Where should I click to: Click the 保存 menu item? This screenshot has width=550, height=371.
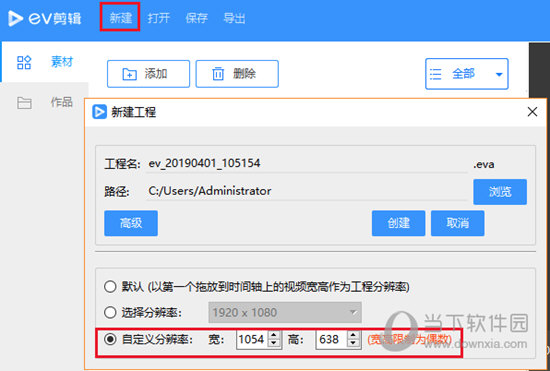point(196,18)
